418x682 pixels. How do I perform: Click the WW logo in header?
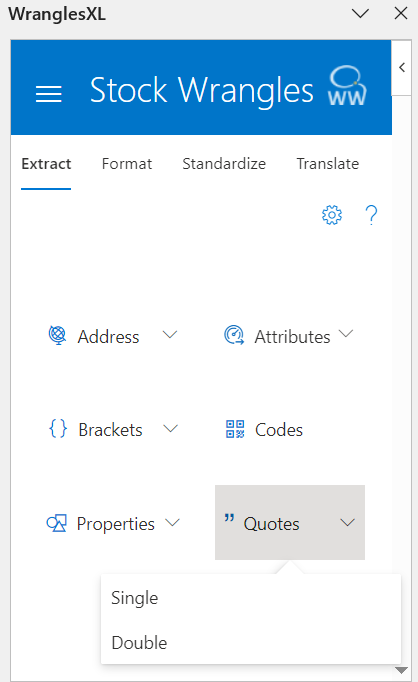click(x=347, y=86)
